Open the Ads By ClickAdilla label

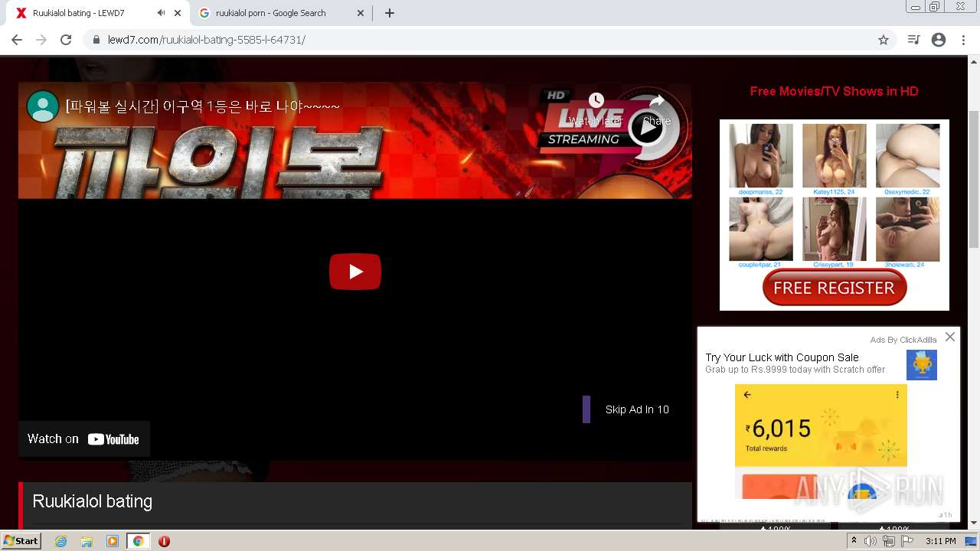[x=903, y=340]
